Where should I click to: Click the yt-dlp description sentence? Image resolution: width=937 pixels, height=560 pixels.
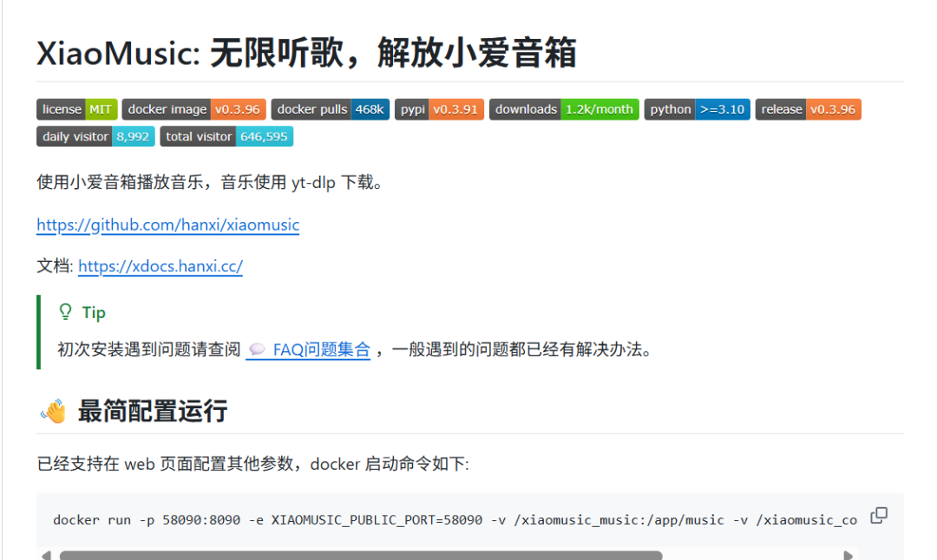pyautogui.click(x=209, y=182)
